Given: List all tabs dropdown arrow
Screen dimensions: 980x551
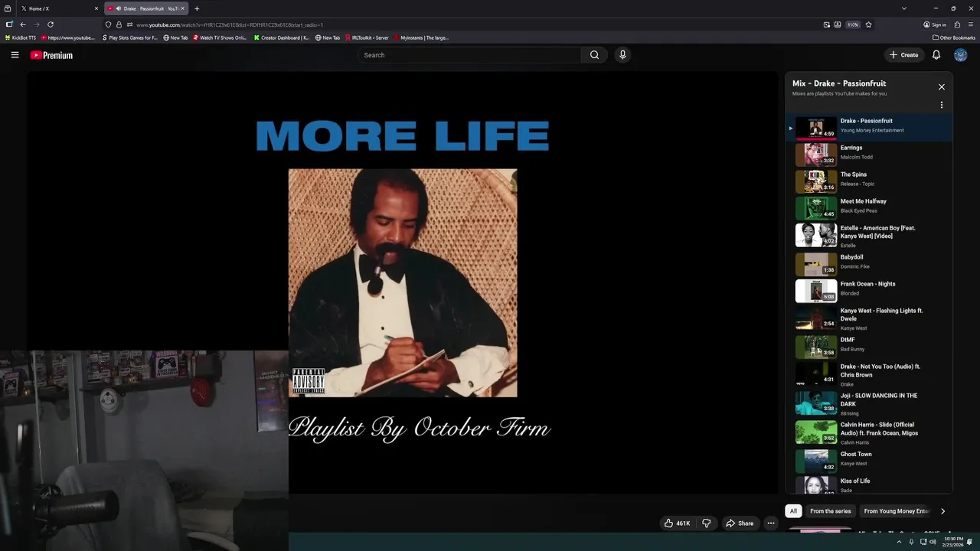Looking at the screenshot, I should 904,8.
